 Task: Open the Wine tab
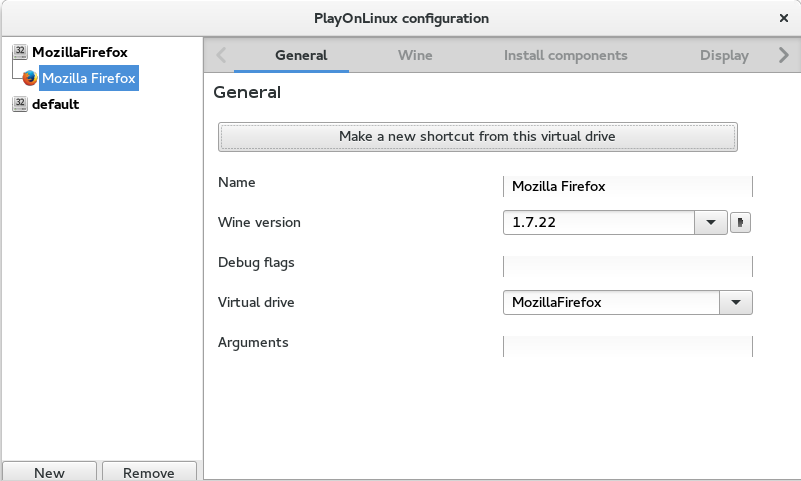pyautogui.click(x=415, y=56)
